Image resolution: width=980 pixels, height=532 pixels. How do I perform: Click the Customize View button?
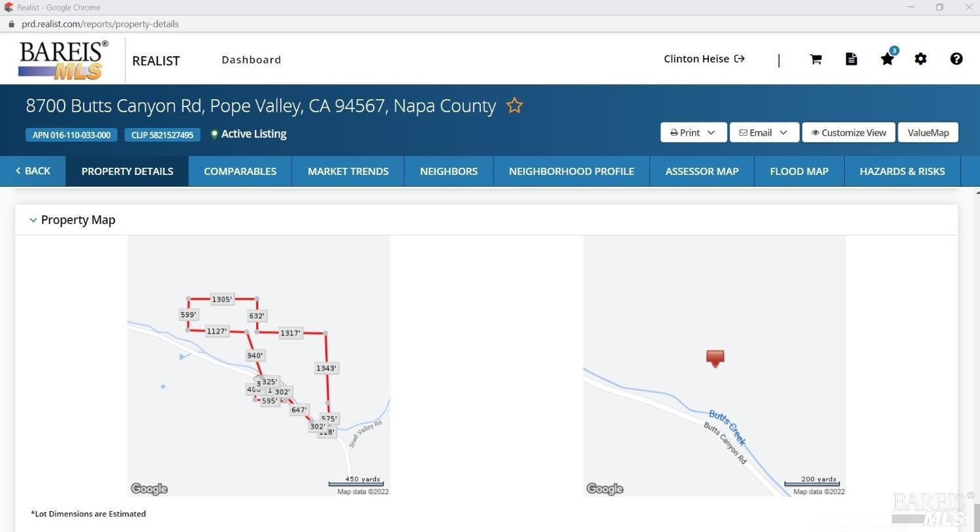coord(848,133)
